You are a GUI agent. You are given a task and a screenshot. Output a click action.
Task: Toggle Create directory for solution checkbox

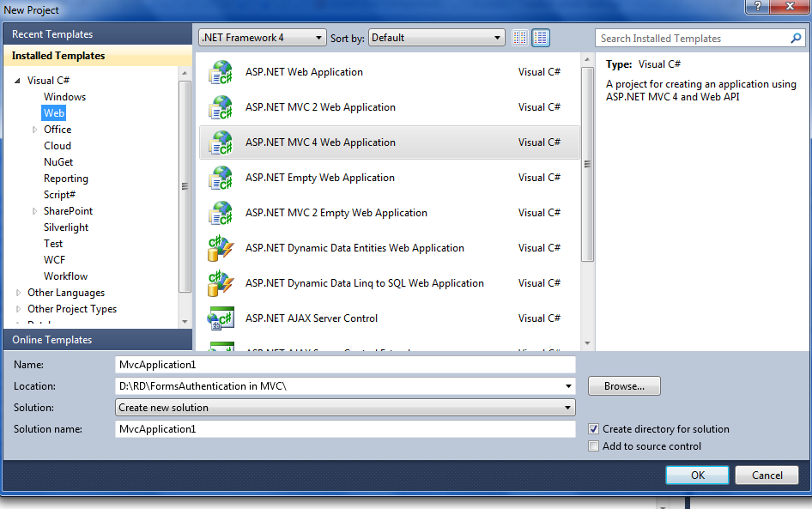pyautogui.click(x=594, y=429)
